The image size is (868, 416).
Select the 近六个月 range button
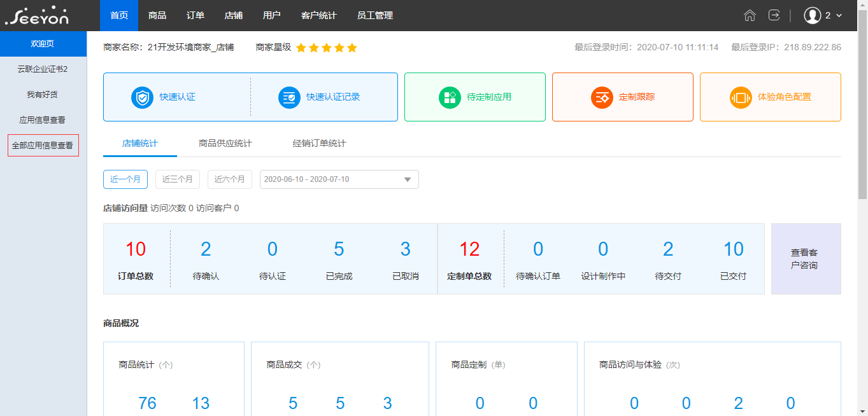(x=230, y=179)
